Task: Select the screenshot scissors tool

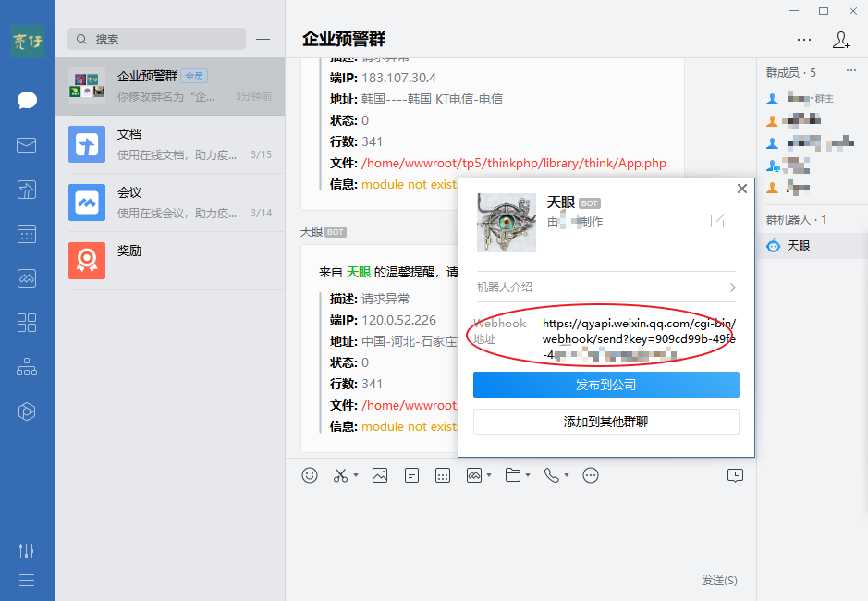Action: 340,474
